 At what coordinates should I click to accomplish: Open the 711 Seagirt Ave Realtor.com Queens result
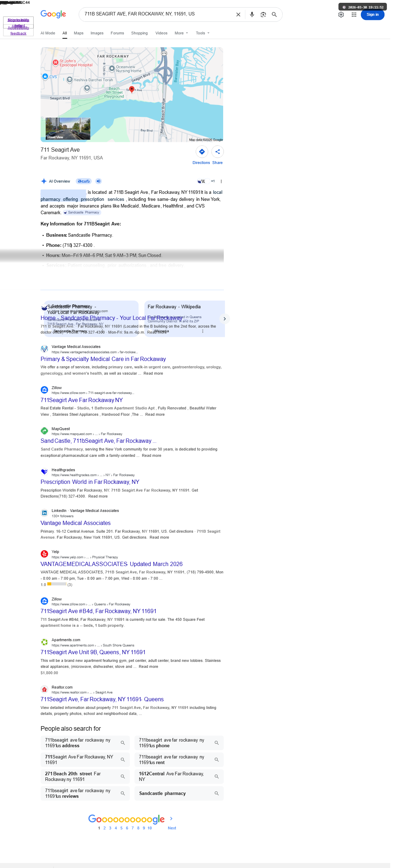click(x=102, y=699)
